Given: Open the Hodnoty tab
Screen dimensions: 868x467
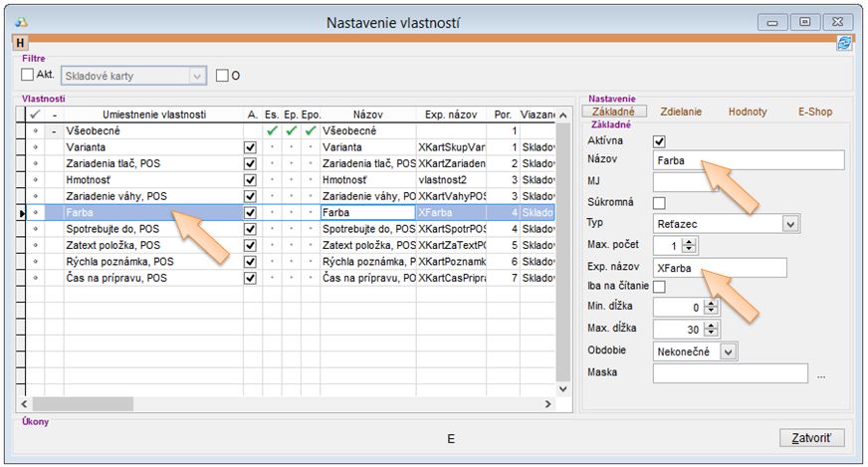Looking at the screenshot, I should [x=747, y=112].
